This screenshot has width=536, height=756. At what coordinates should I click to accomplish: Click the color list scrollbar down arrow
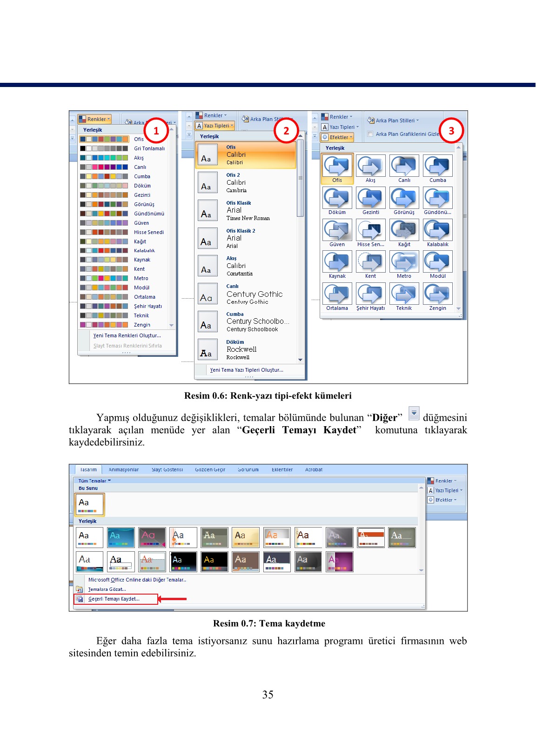(x=172, y=325)
